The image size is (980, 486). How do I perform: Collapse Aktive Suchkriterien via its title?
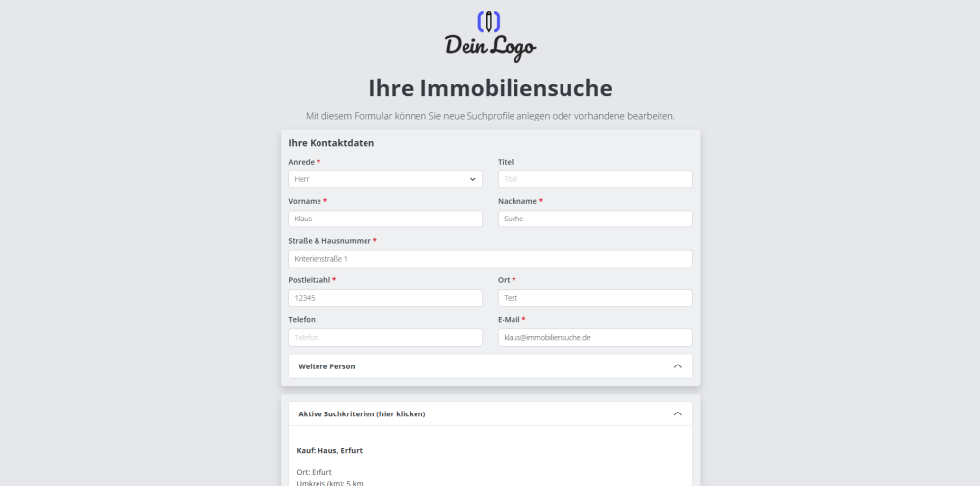[362, 413]
